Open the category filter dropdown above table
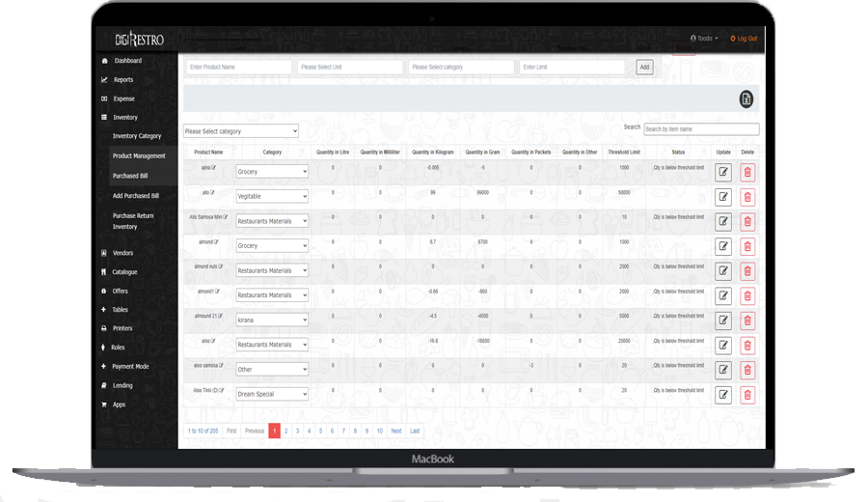868x502 pixels. coord(241,131)
